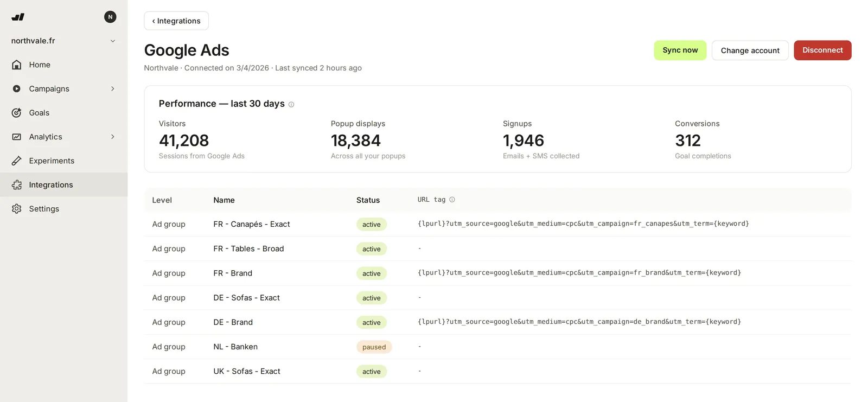Click the Signups value 1,946
The image size is (868, 402).
click(x=524, y=141)
